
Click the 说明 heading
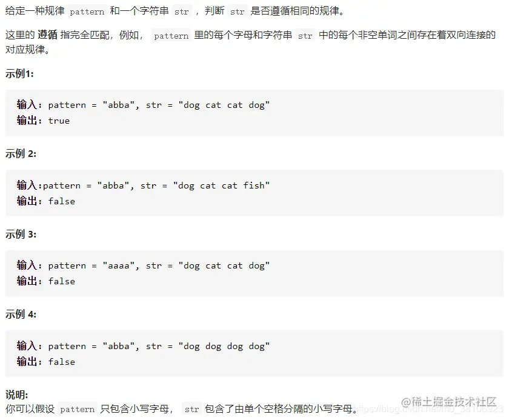[x=16, y=395]
